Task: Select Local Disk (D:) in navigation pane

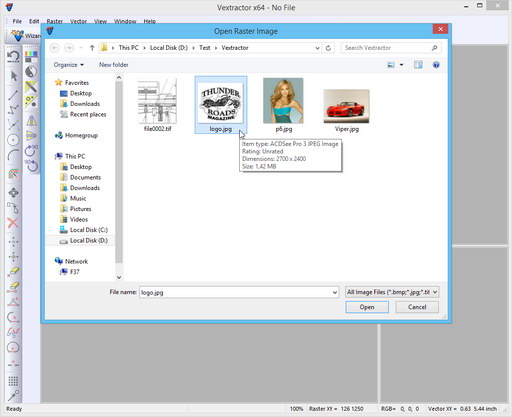Action: coord(89,241)
